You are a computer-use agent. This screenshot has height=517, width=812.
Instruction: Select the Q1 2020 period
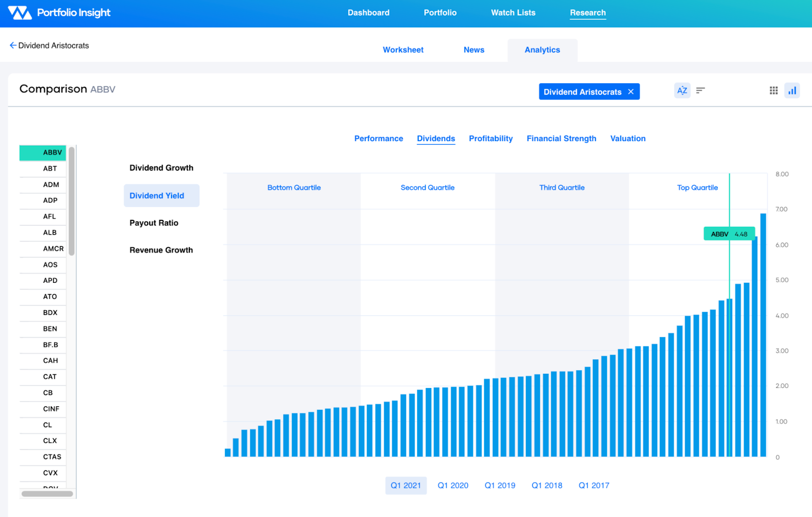(x=453, y=486)
